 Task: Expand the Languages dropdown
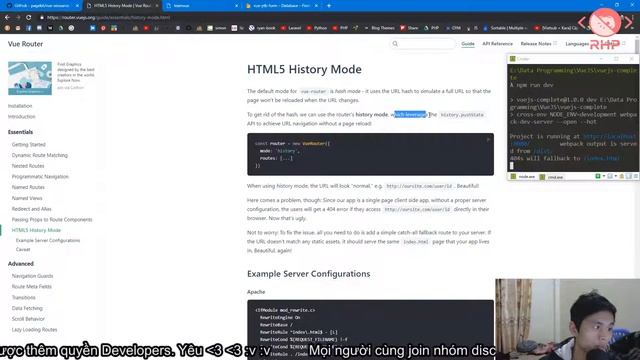click(577, 44)
